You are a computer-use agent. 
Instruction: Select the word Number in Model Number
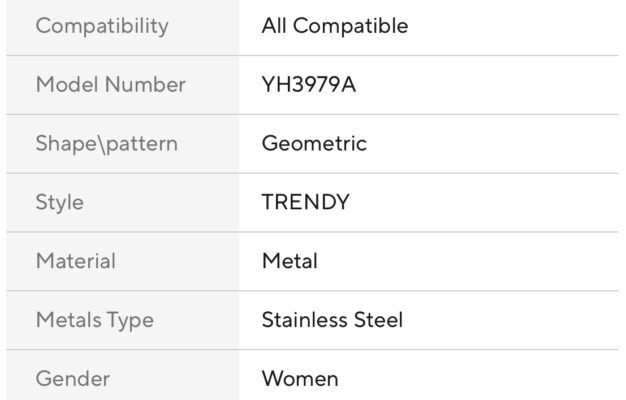pyautogui.click(x=145, y=85)
